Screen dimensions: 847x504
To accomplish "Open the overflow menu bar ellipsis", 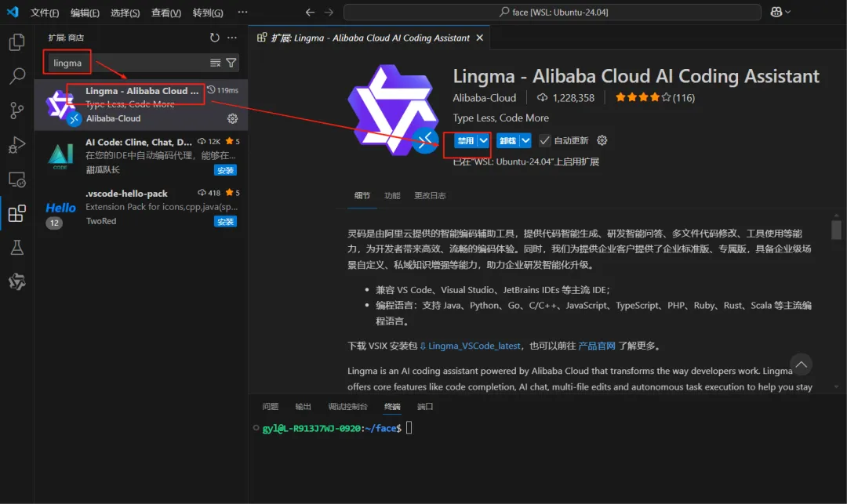I will [x=242, y=12].
